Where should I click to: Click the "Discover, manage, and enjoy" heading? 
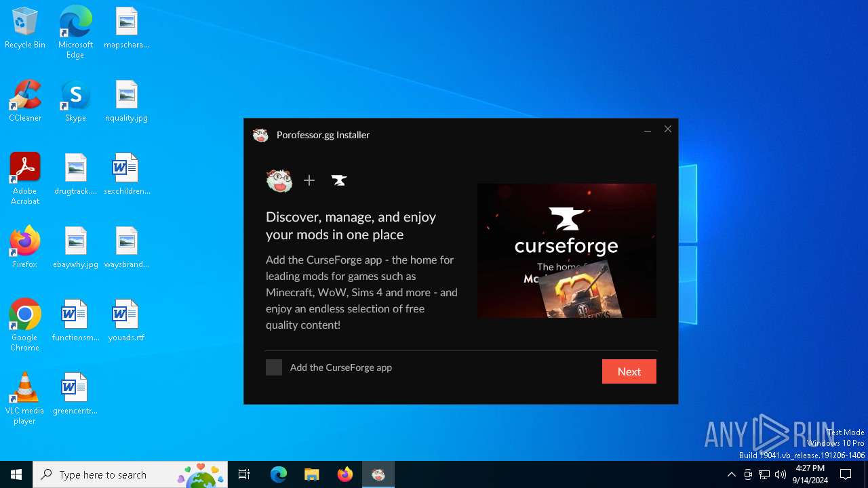pos(351,226)
